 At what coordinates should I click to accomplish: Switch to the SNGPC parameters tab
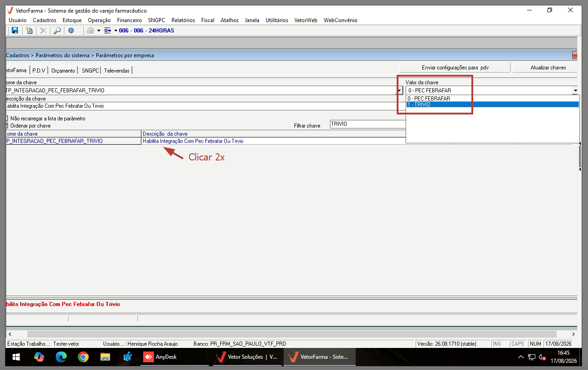pos(90,70)
